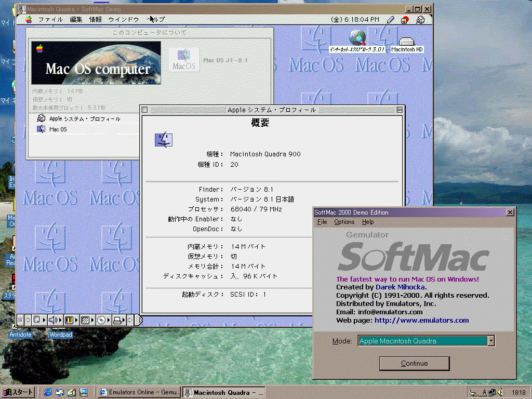The width and height of the screenshot is (532, 399).
Task: Click the Macintosh Quadra 900 model text
Action: point(265,154)
